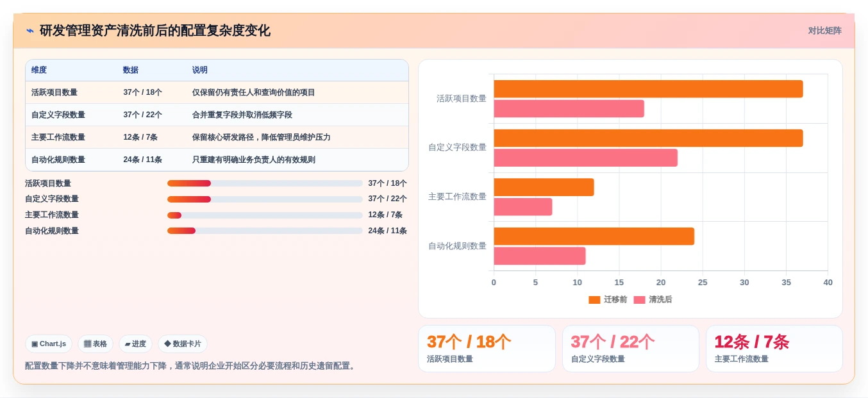Click footnote text about 配置数量下降
Image resolution: width=868 pixels, height=398 pixels.
pyautogui.click(x=190, y=366)
